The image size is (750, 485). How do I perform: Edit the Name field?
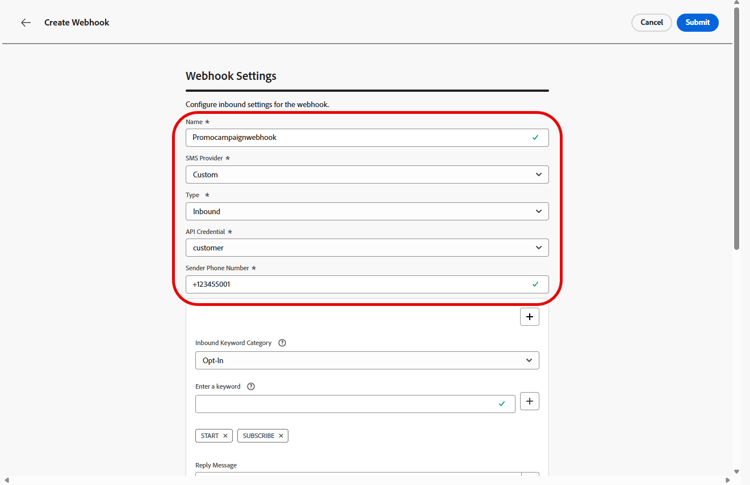[360, 138]
